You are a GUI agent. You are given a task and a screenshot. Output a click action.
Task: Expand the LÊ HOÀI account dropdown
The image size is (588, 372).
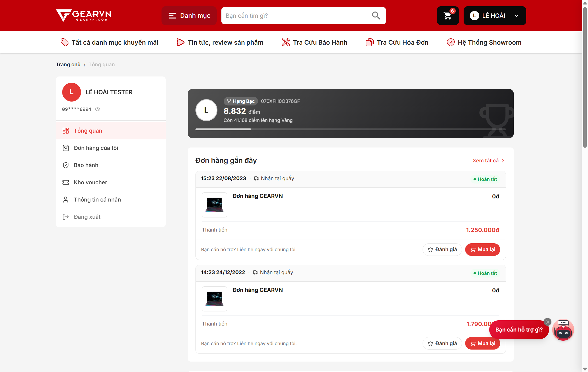click(495, 16)
